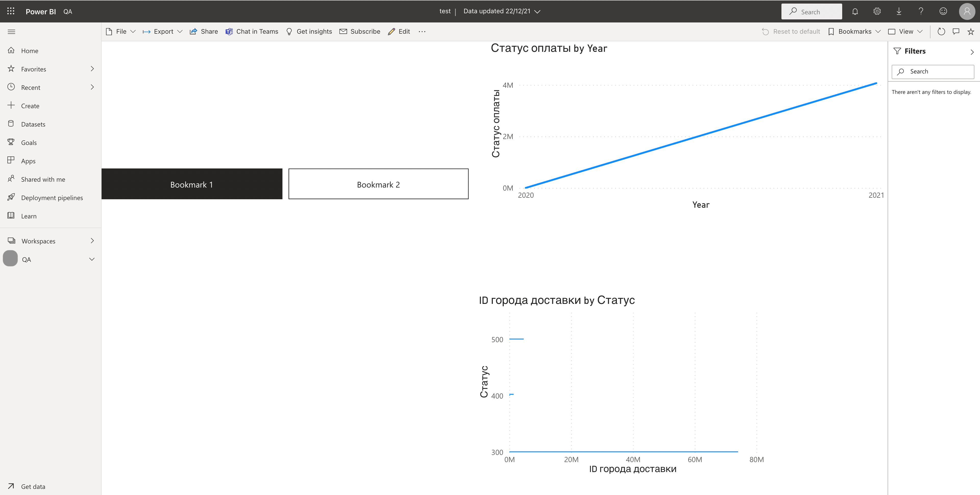Open more options ellipsis in toolbar
The width and height of the screenshot is (980, 495).
click(x=422, y=32)
